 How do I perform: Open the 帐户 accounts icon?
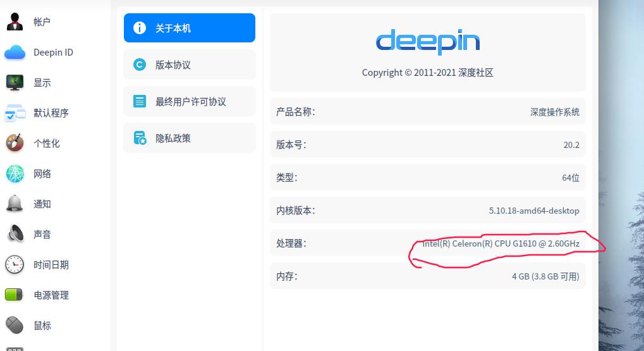15,22
